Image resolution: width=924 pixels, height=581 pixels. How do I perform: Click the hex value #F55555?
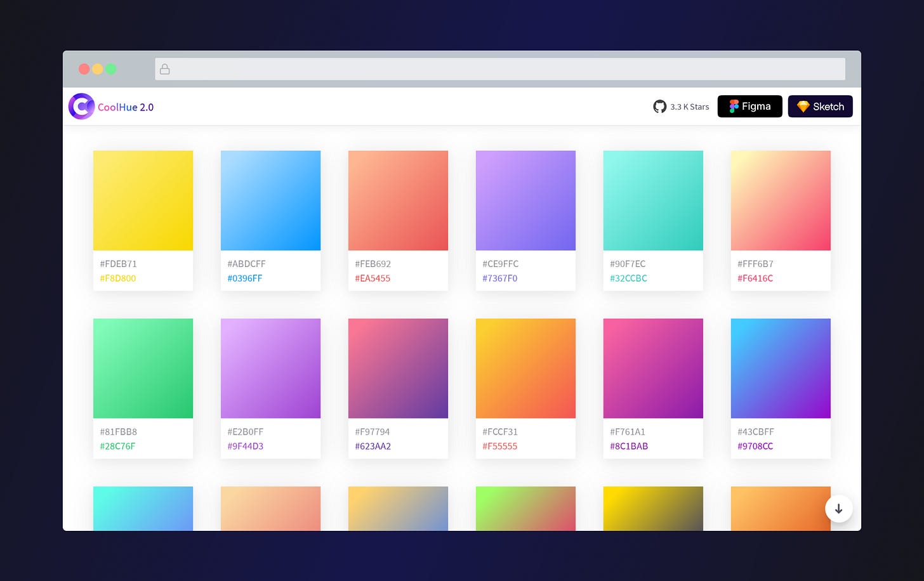point(500,447)
